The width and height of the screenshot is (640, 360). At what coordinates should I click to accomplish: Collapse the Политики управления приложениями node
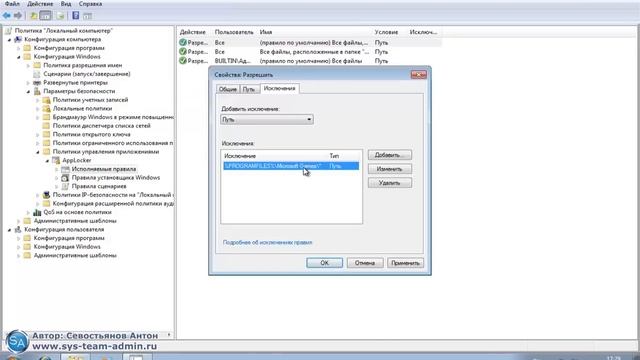[38, 152]
